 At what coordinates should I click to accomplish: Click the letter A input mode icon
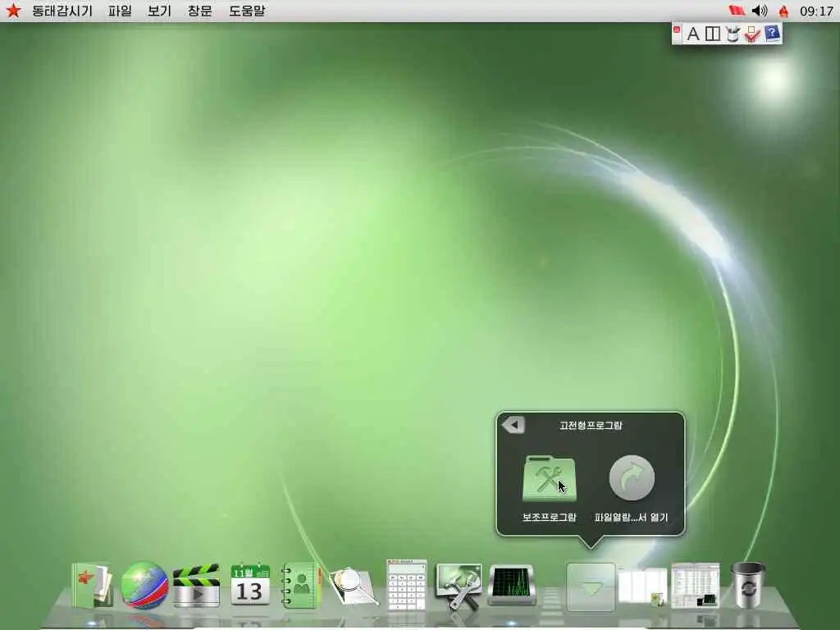click(x=692, y=34)
